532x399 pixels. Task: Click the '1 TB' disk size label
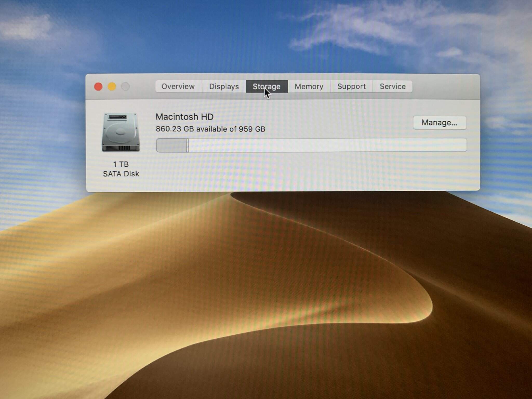point(121,164)
